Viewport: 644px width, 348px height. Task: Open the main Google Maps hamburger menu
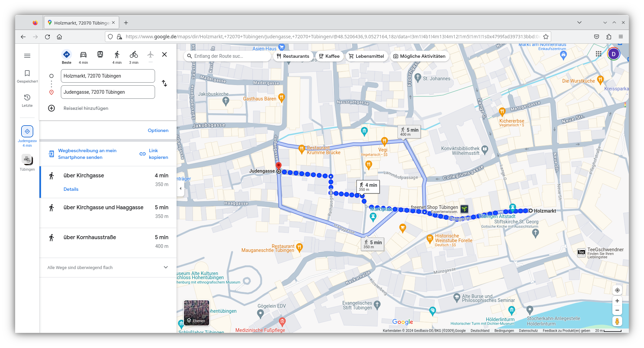27,55
